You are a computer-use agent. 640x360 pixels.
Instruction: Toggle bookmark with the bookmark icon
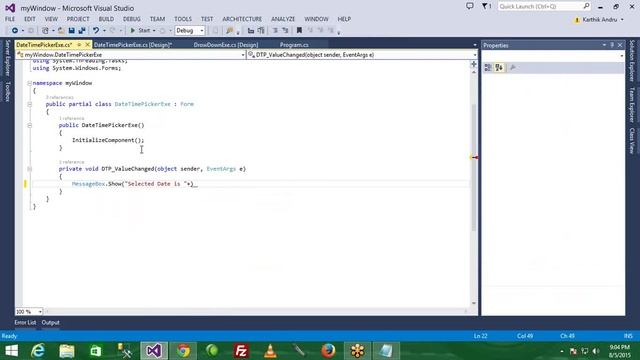299,31
